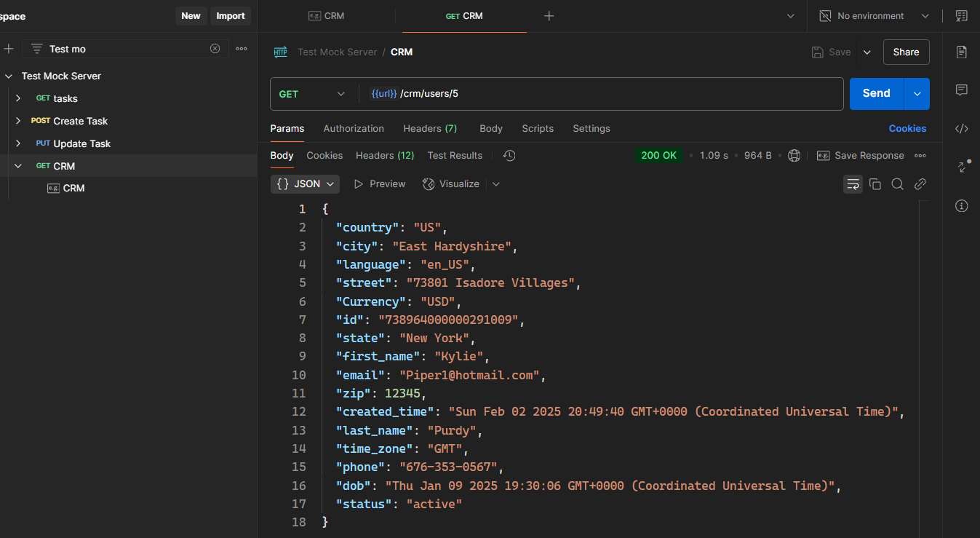Open Save options dropdown arrow
This screenshot has height=538, width=980.
[867, 52]
